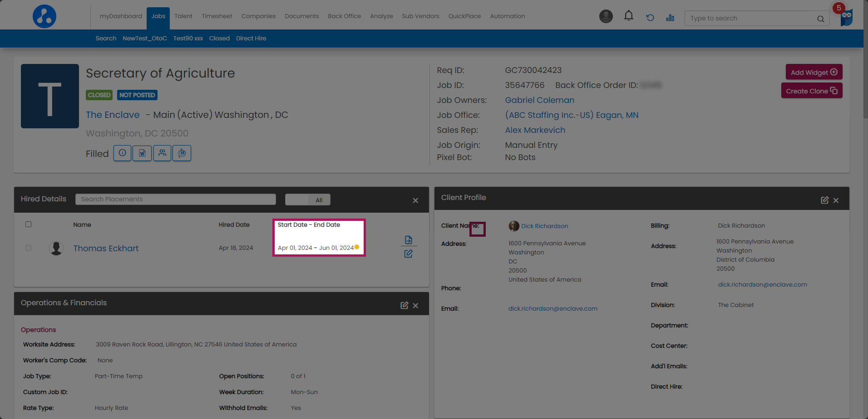Check the select-all box in Hired Details
This screenshot has width=868, height=419.
tap(29, 224)
